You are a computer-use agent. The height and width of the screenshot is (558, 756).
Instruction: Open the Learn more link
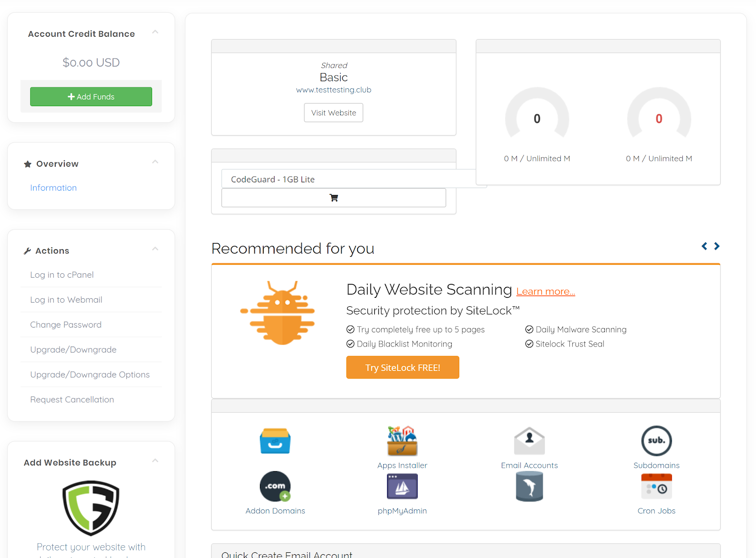545,292
